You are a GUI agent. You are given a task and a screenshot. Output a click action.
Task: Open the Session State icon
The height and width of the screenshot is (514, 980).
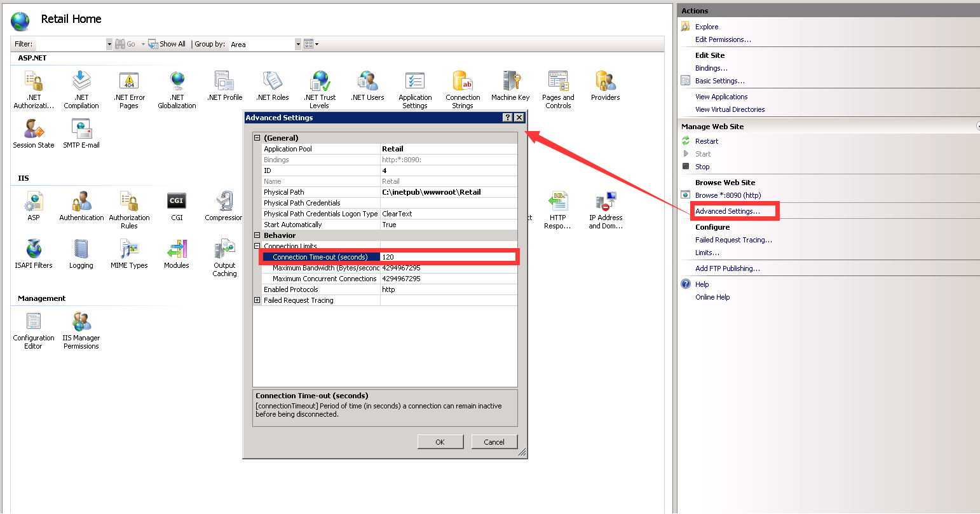[34, 134]
